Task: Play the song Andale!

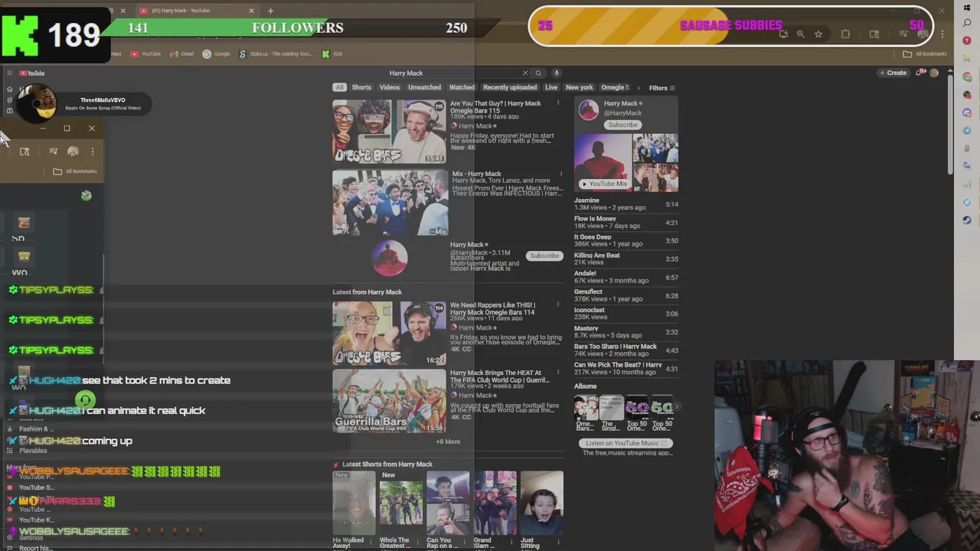Action: pos(626,277)
